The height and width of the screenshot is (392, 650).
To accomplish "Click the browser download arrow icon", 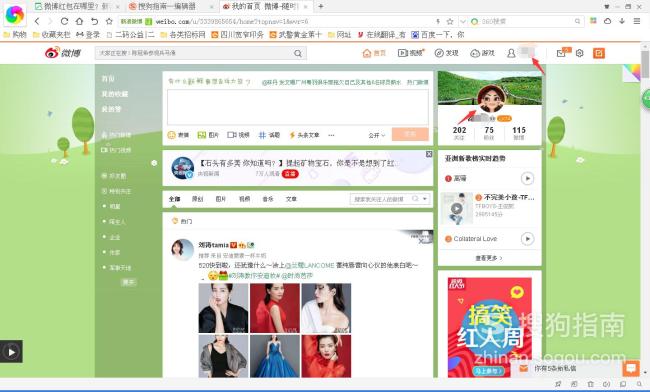I will (x=622, y=21).
